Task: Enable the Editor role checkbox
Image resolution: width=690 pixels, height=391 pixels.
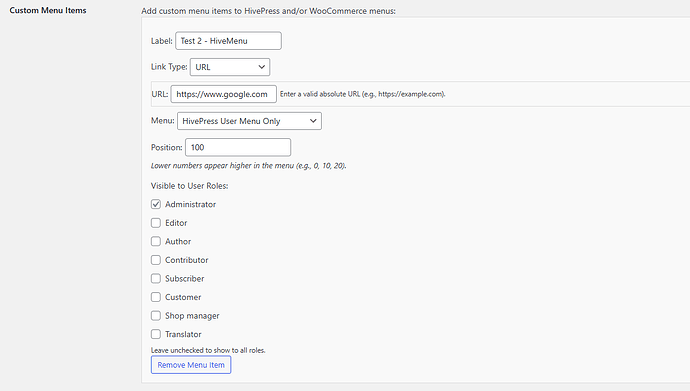Action: [156, 223]
